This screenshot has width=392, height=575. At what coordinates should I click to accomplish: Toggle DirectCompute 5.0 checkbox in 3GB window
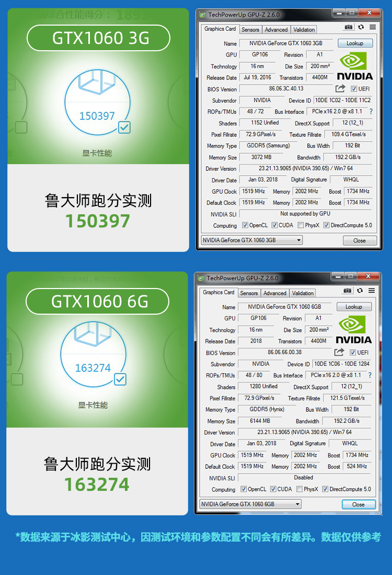click(326, 225)
